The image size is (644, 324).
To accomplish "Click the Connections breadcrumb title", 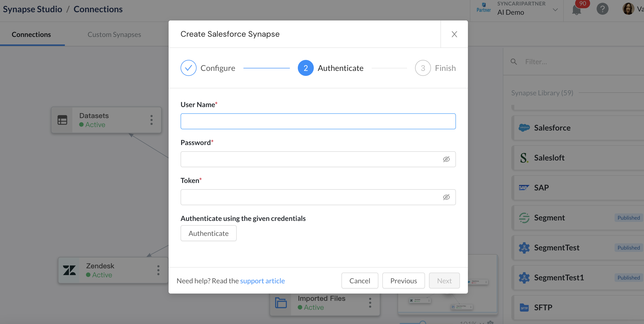I will [x=98, y=9].
